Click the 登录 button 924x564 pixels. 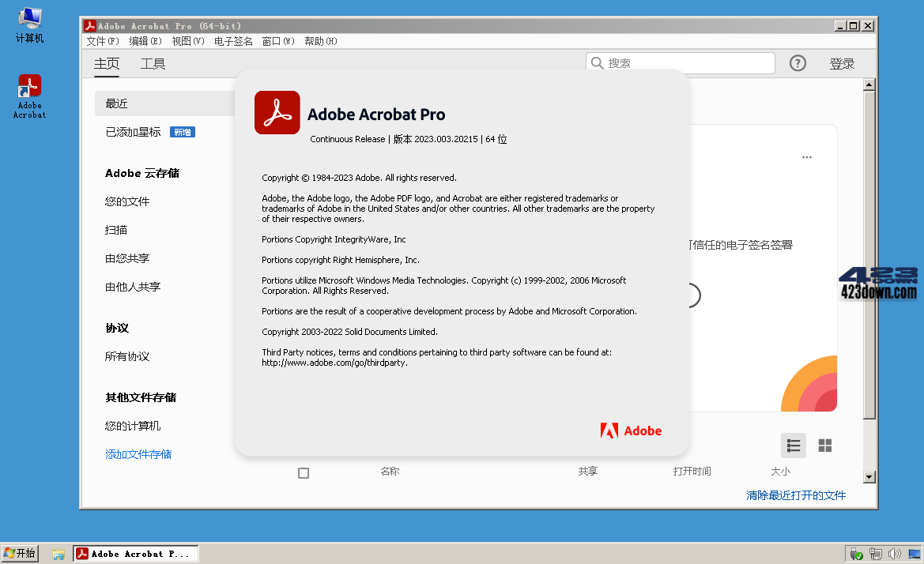(x=843, y=62)
